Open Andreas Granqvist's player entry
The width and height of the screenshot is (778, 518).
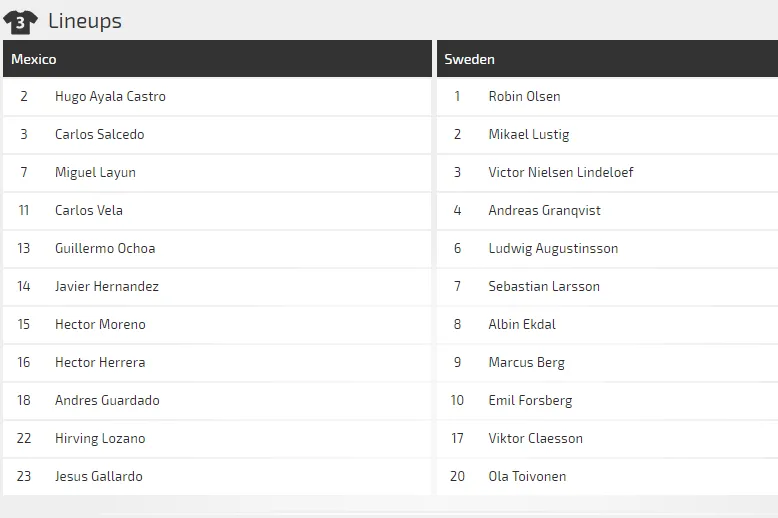544,211
